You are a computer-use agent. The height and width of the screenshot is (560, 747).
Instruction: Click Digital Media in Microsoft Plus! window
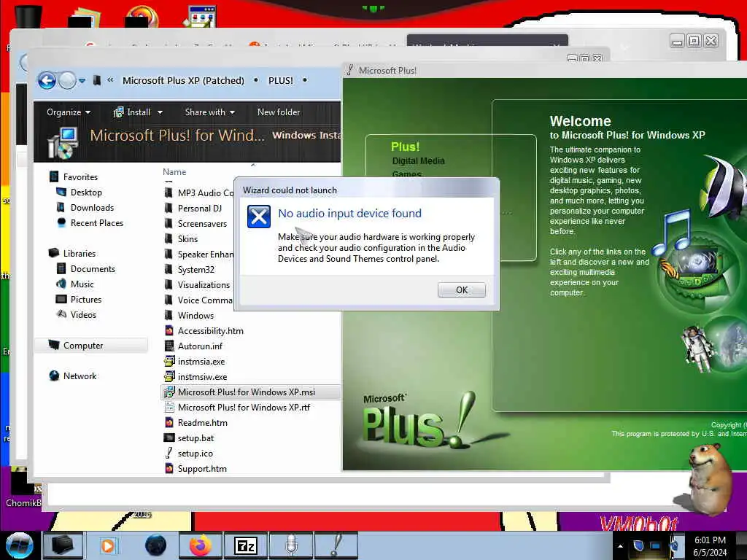point(418,161)
